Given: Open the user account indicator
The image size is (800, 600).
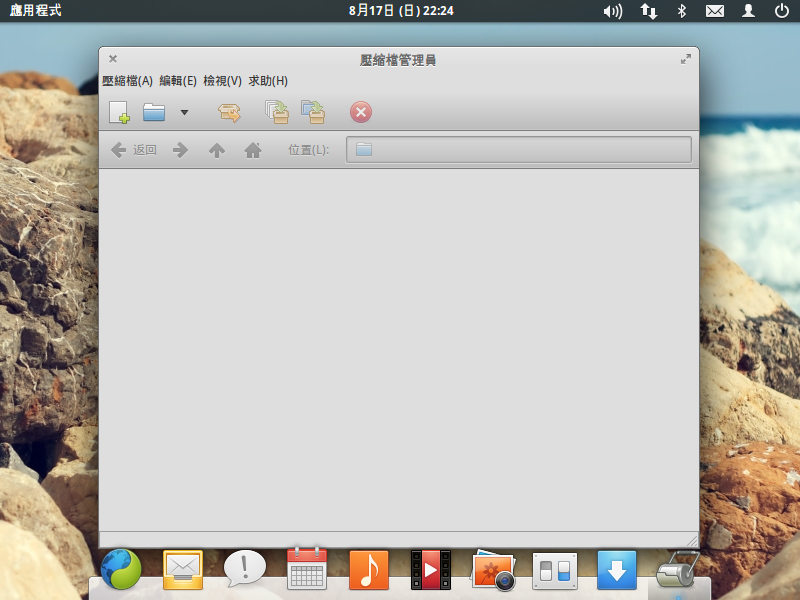Looking at the screenshot, I should 748,11.
